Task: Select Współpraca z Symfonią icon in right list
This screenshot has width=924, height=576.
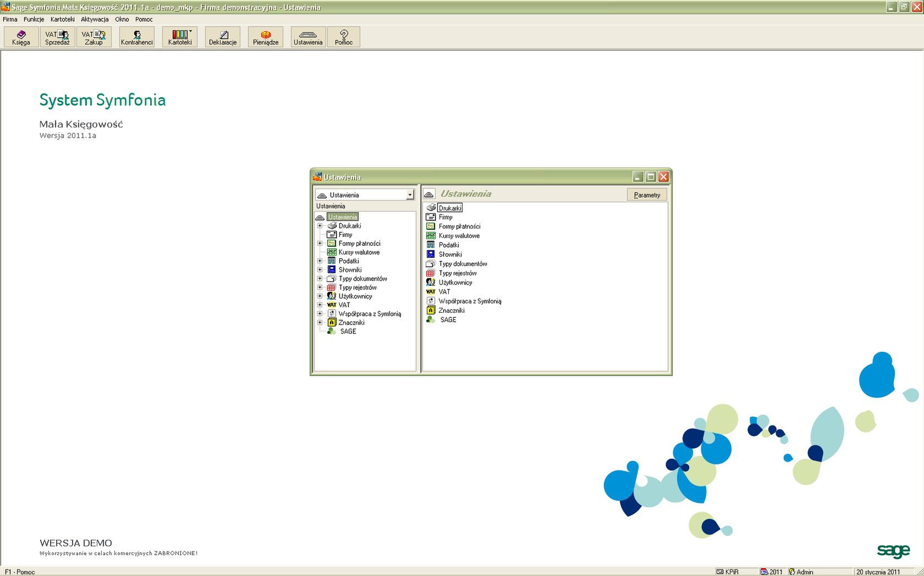Action: coord(431,301)
